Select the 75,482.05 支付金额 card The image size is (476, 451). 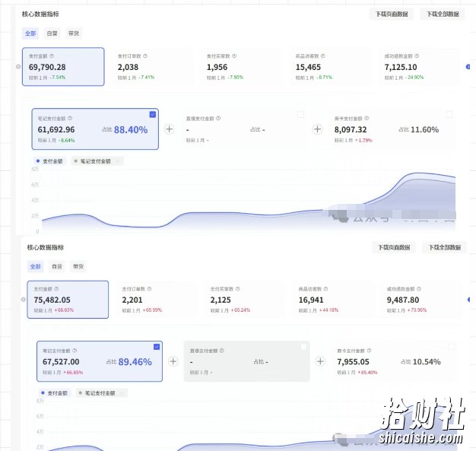[x=68, y=300]
